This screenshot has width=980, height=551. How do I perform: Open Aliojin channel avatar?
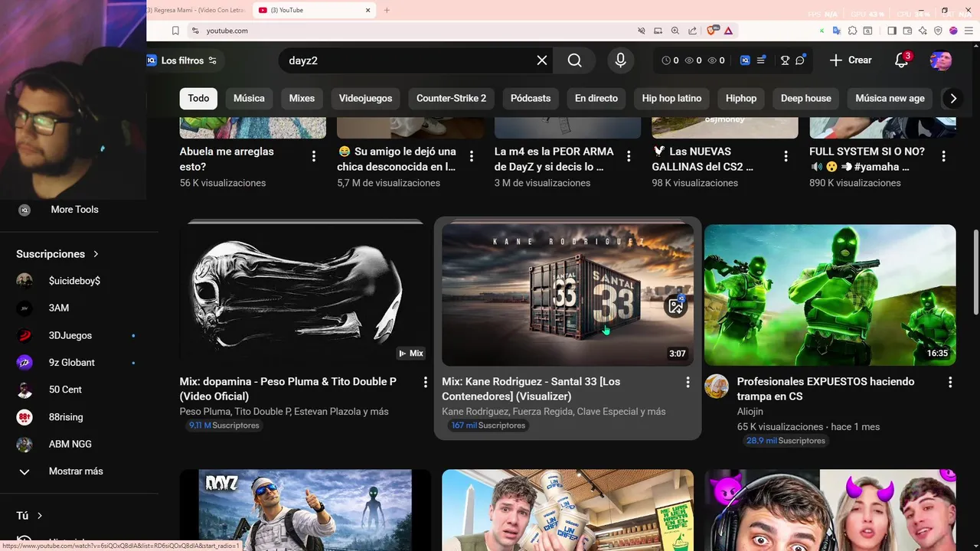tap(717, 386)
